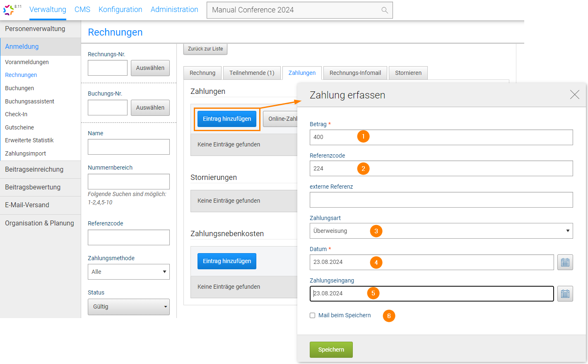Open the Konfiguration menu
588x364 pixels.
(x=120, y=10)
